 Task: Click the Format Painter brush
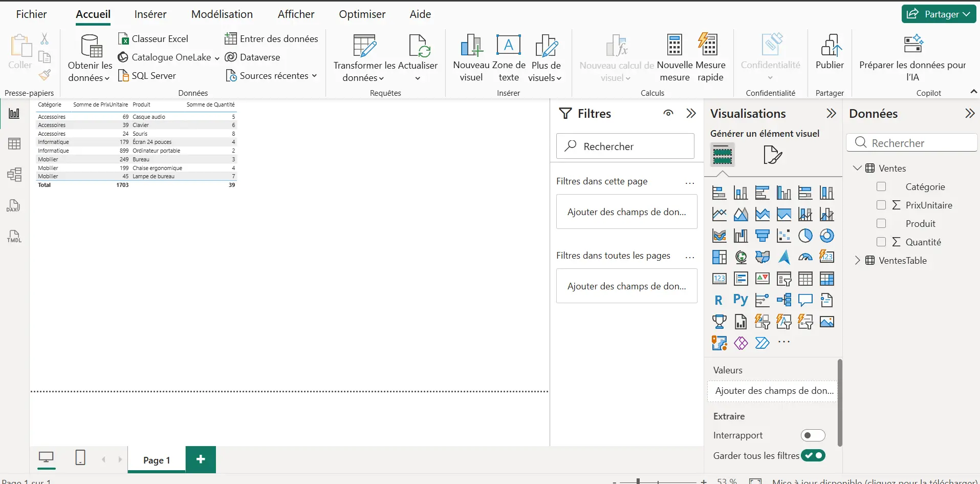click(45, 75)
